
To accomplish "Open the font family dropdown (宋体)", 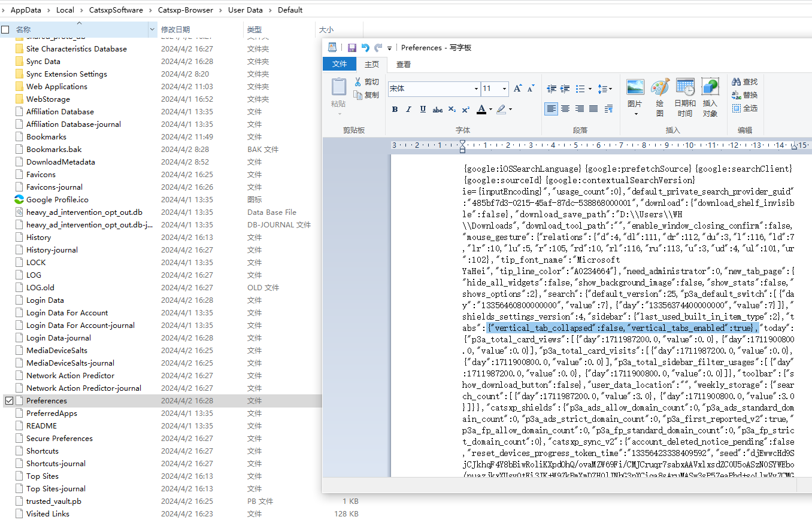I will (x=476, y=89).
